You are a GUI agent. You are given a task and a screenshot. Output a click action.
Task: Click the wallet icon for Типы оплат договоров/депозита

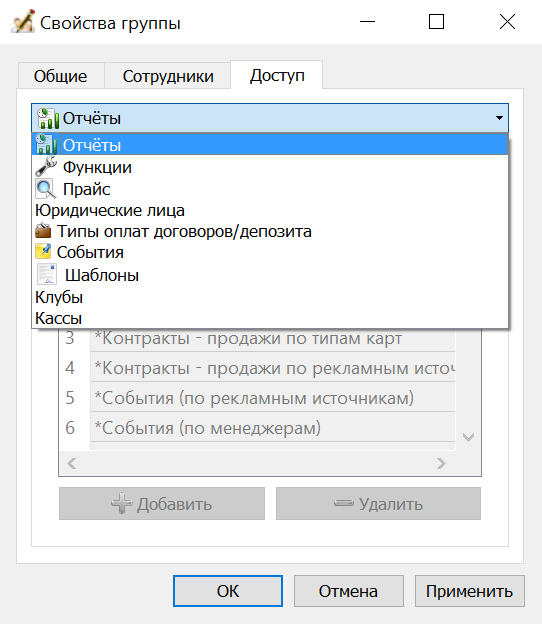click(43, 231)
